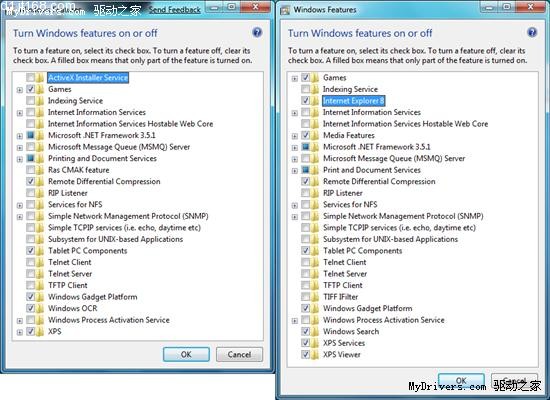Click folder icon beside right Remote Differential Compression
This screenshot has height=400, width=550.
tap(315, 181)
